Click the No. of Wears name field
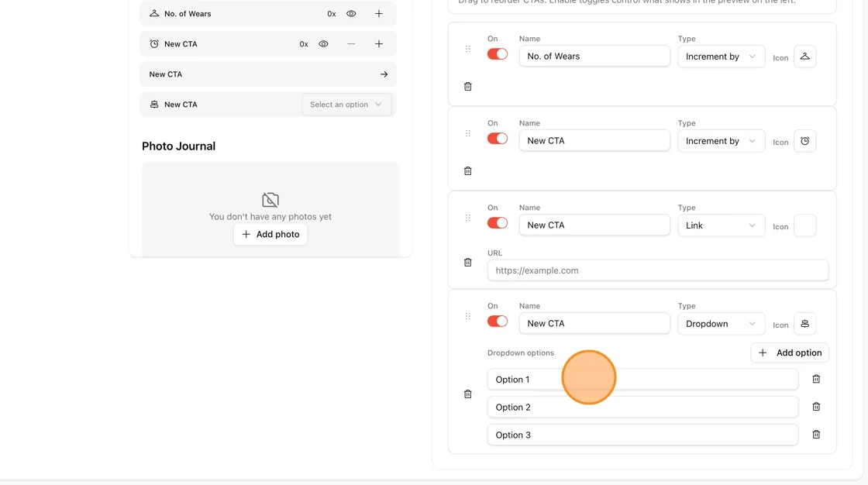Viewport: 868px width, 485px height. [x=594, y=56]
